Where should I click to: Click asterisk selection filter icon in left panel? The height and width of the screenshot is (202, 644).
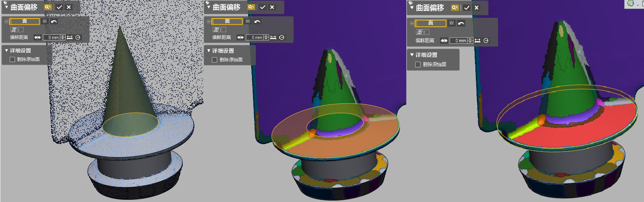(x=44, y=21)
